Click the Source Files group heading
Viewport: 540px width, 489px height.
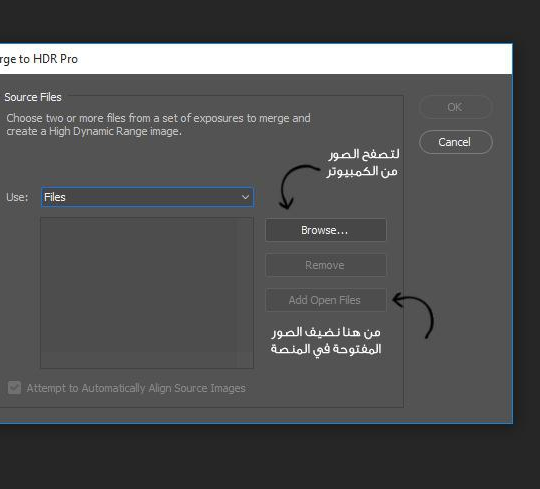33,97
